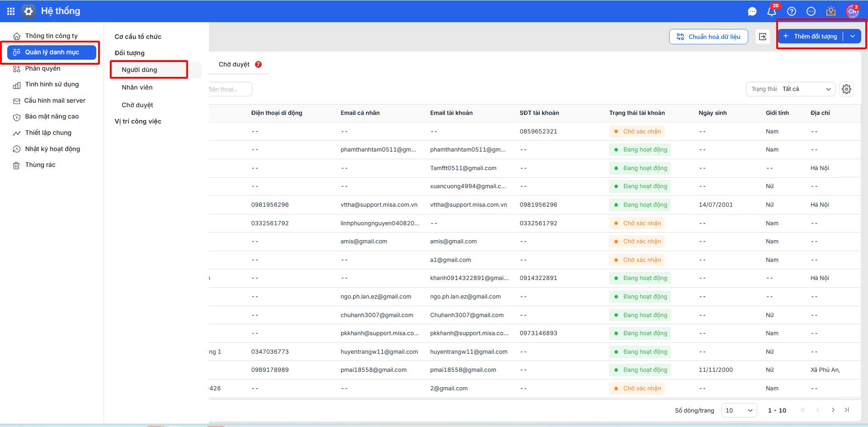Click the help question mark icon
This screenshot has width=868, height=427.
[x=792, y=11]
